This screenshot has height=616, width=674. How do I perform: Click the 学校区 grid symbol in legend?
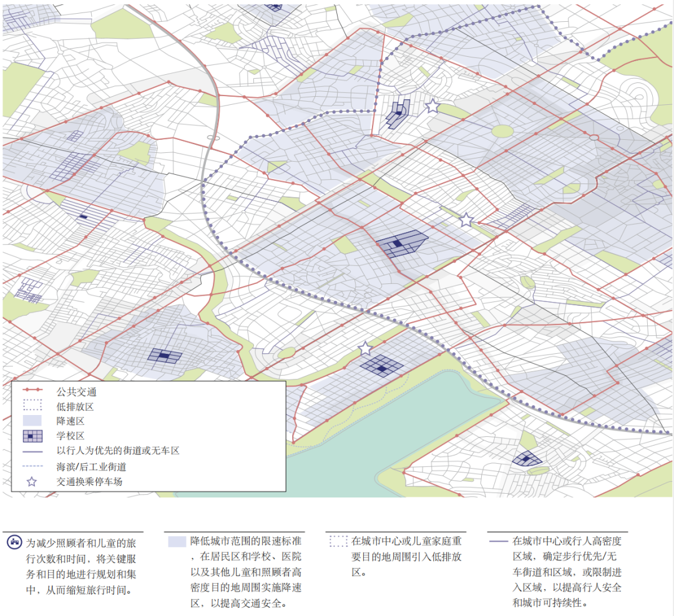(32, 436)
